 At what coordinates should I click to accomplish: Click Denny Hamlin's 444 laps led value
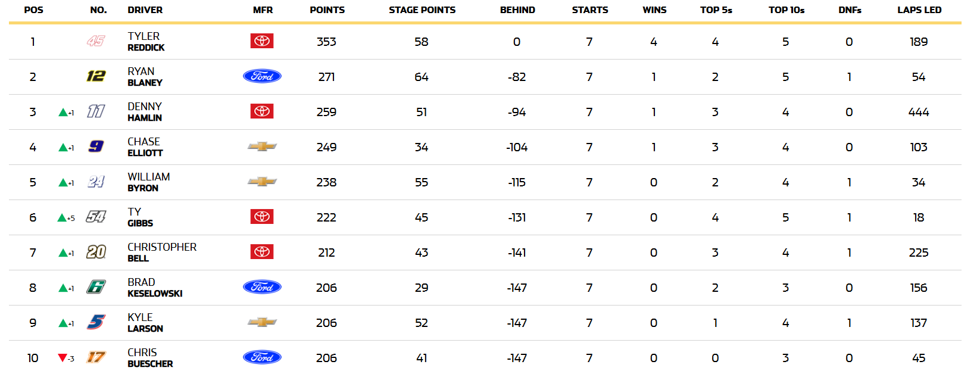[x=919, y=112]
